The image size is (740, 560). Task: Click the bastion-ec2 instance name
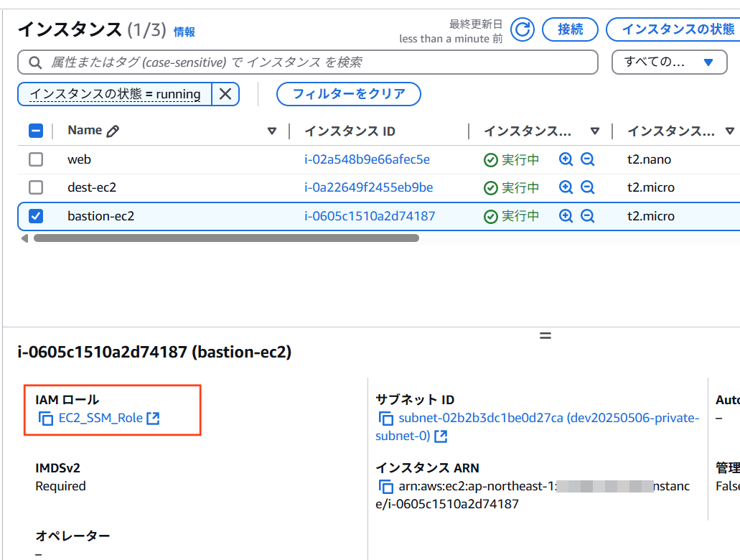pos(101,216)
